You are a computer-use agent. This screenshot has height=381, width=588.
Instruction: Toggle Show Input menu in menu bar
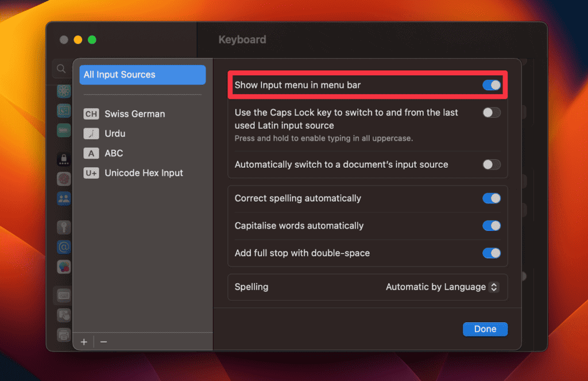point(492,84)
